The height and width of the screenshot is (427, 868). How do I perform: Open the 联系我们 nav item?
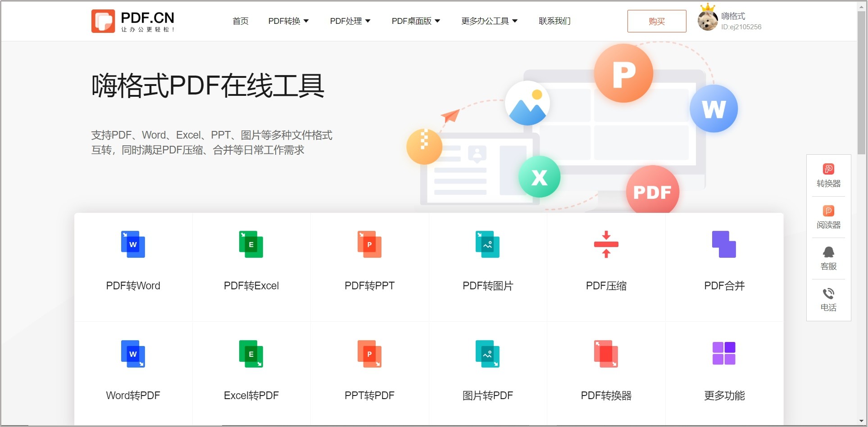click(554, 21)
